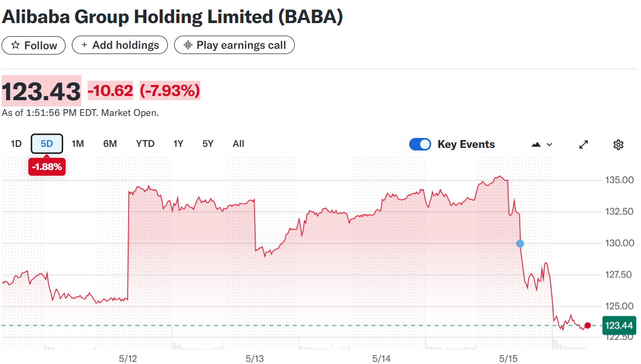Expand chart to full screen
641x364 pixels.
point(583,144)
